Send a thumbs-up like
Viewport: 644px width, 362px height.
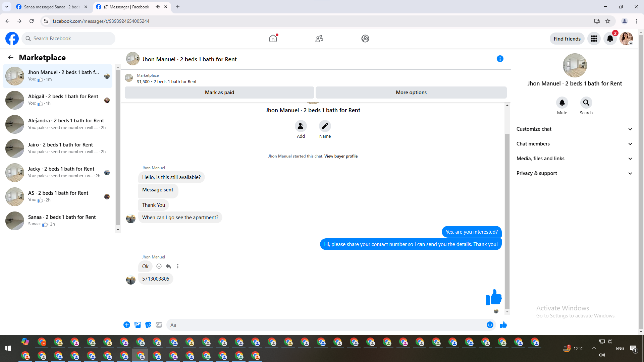tap(503, 325)
